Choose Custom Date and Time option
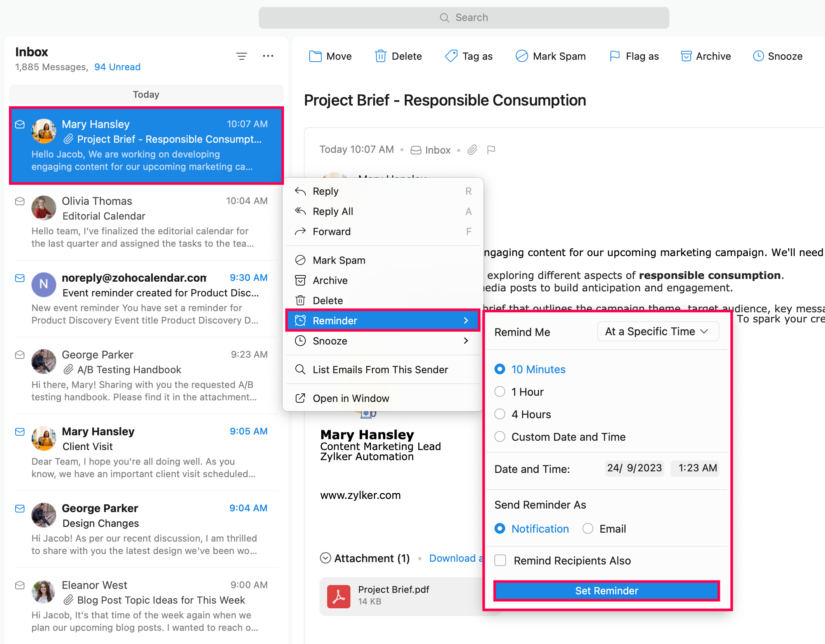 point(500,437)
